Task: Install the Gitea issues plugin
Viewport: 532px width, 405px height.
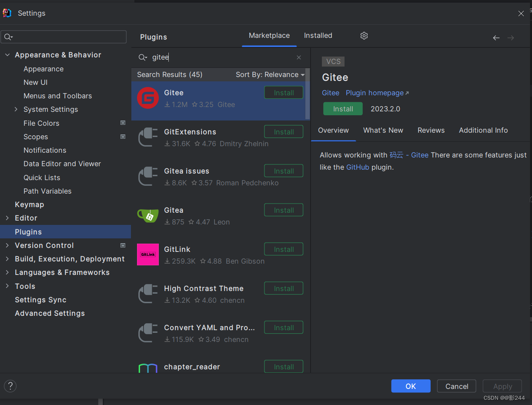Action: [x=284, y=171]
